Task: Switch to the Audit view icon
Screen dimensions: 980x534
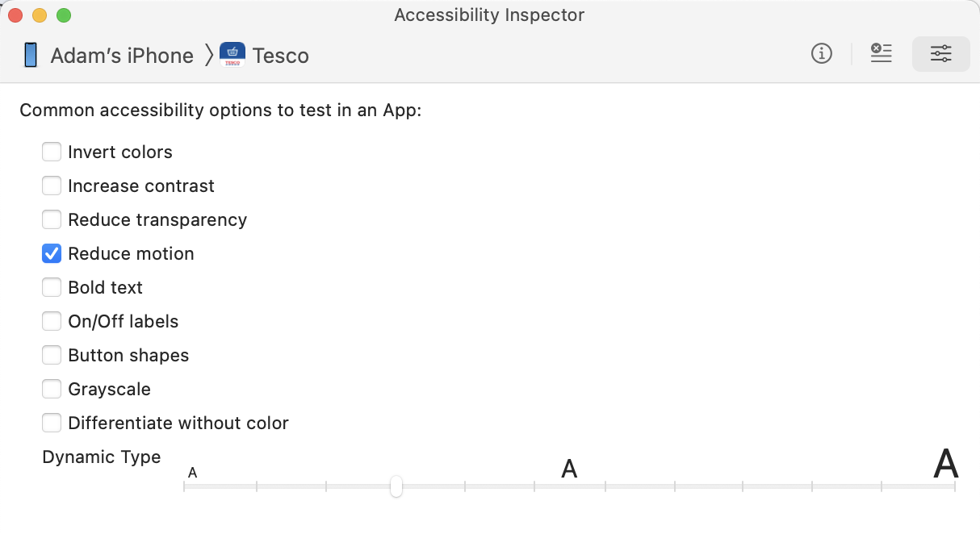Action: [x=881, y=53]
